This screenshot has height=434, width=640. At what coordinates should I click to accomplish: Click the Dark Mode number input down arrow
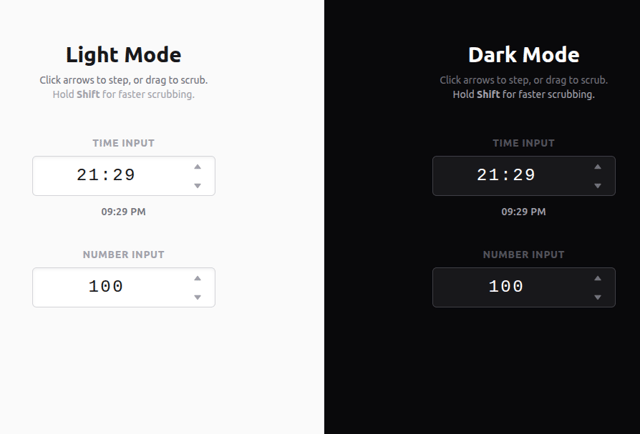(x=598, y=297)
